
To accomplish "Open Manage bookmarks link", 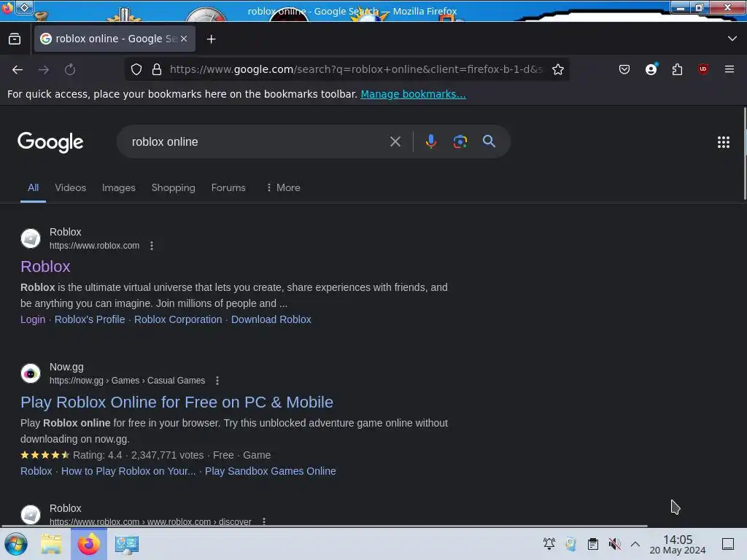I will tap(413, 94).
